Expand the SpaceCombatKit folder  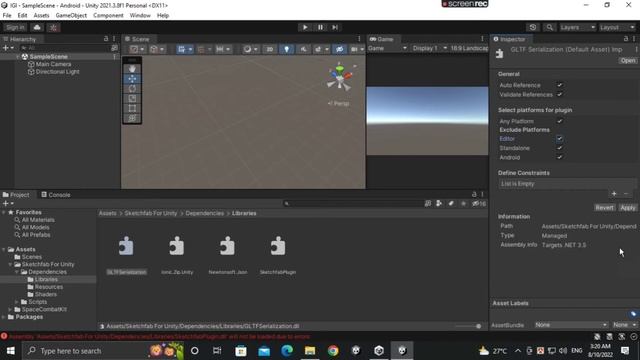(x=10, y=309)
